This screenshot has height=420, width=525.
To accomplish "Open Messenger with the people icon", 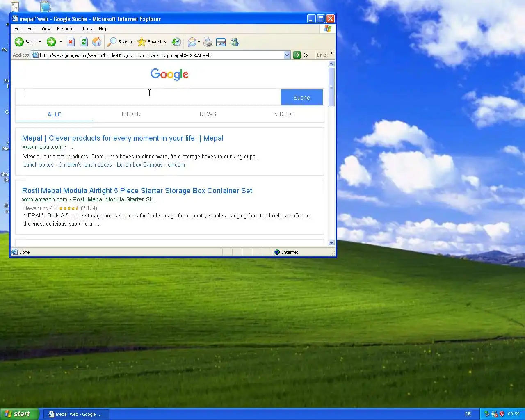I will coord(234,42).
